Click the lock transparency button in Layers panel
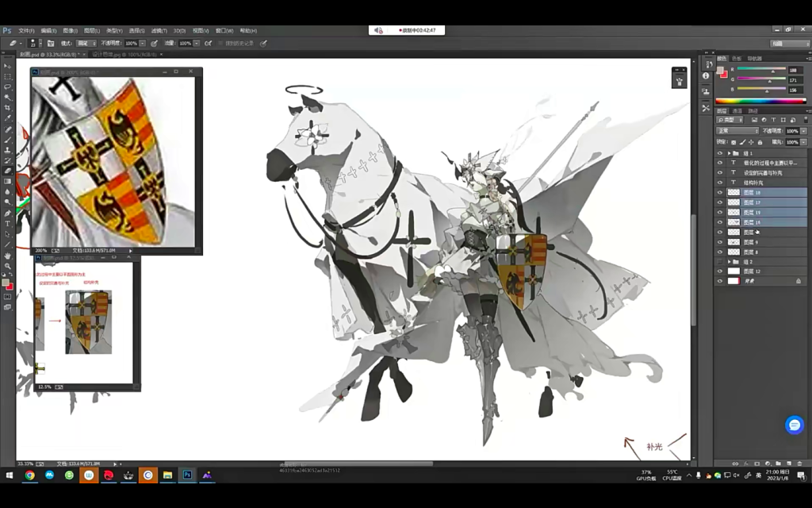Viewport: 812px width, 508px height. (732, 142)
